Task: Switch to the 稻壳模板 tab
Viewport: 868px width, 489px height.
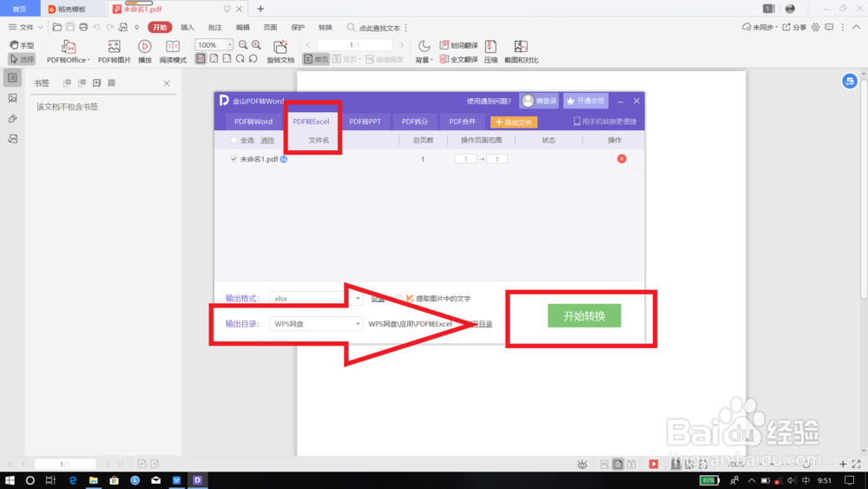Action: [72, 9]
